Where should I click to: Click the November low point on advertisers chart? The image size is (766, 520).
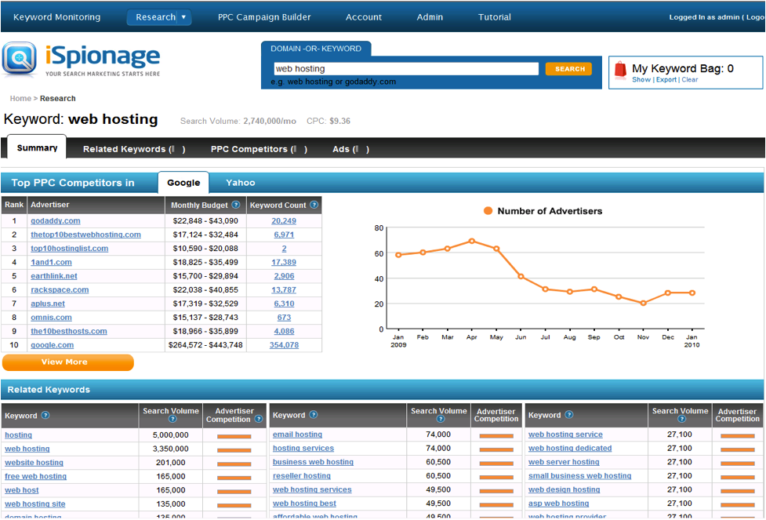(x=643, y=303)
